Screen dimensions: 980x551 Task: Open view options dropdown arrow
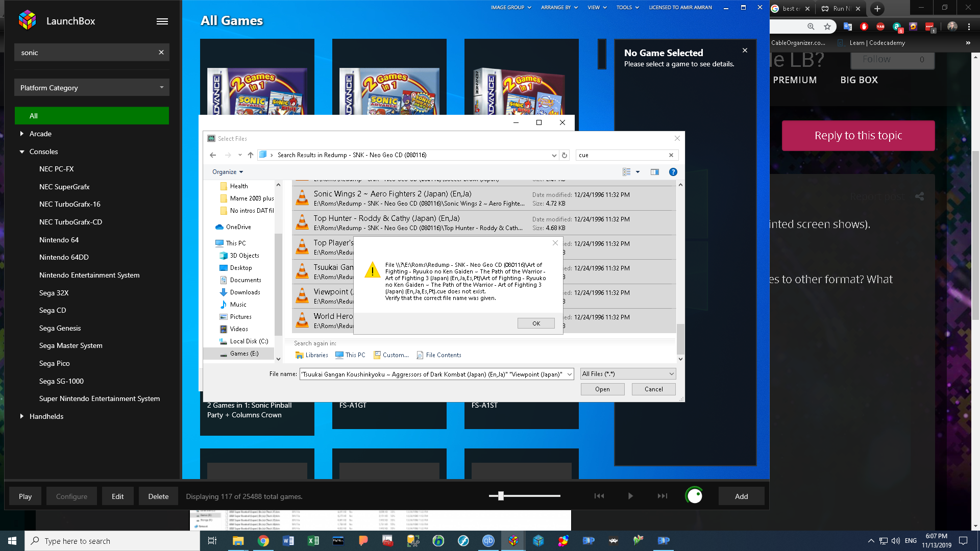[638, 172]
